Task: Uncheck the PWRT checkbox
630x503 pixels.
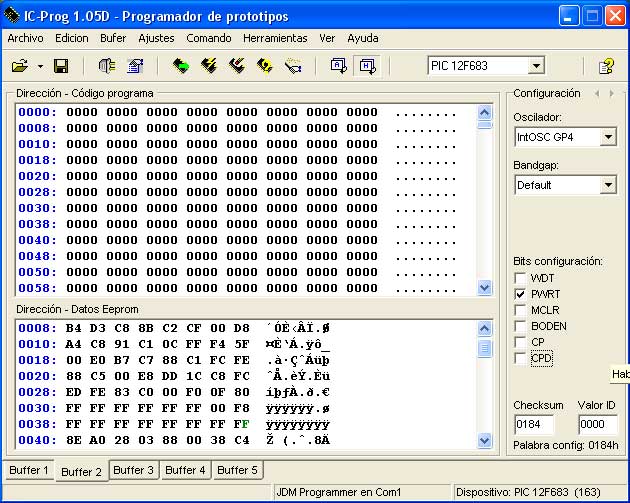Action: coord(520,294)
